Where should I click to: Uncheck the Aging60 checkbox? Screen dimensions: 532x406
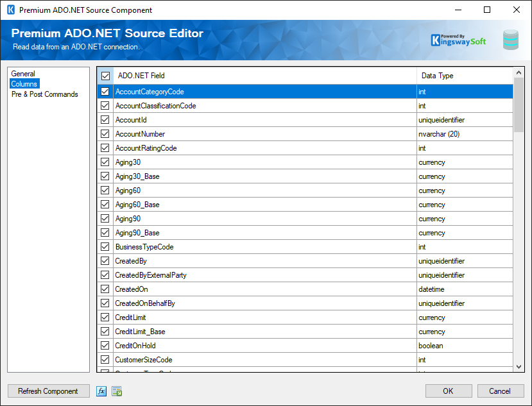[x=105, y=190]
